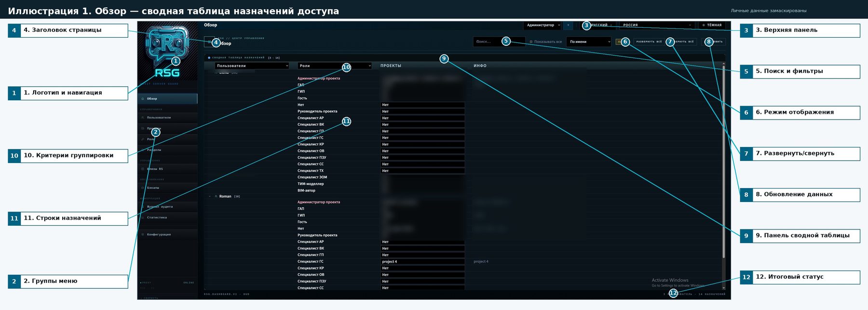Viewport: 868px width, 310px height.
Task: Click Руководитель проекта under Roman
Action: coord(317,235)
